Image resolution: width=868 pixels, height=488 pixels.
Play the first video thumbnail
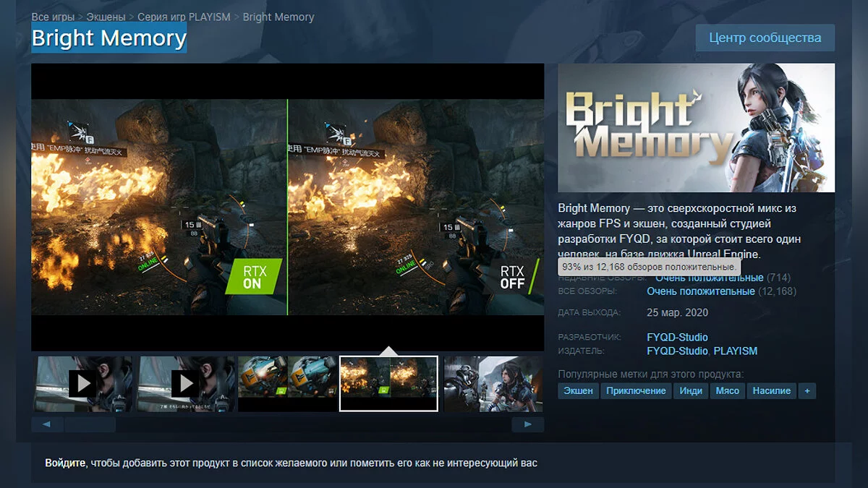coord(83,383)
